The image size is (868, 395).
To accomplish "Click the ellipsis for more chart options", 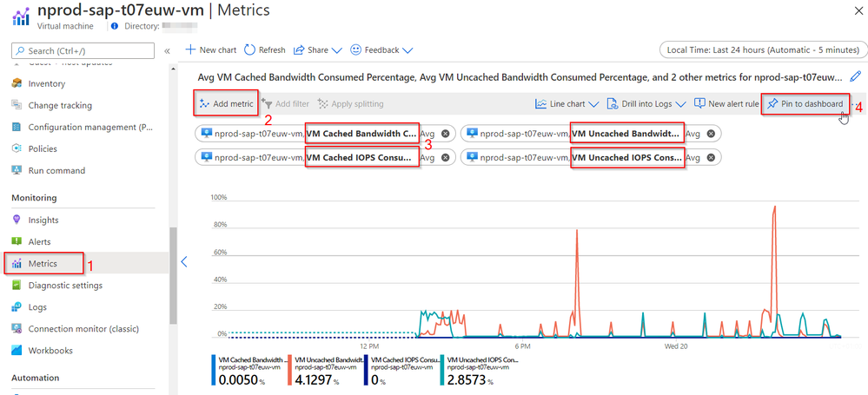I will tap(856, 104).
